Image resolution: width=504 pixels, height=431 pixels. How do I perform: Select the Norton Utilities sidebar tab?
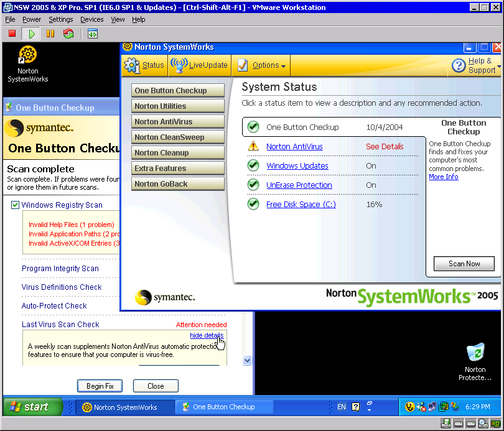[x=178, y=106]
